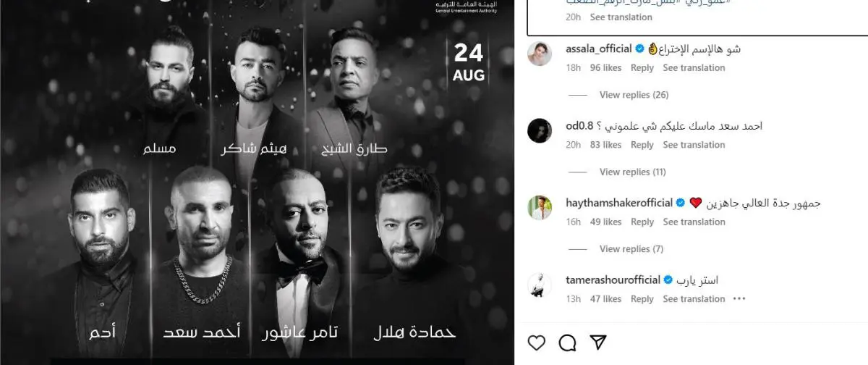See translation of the post caption
The width and height of the screenshot is (868, 365).
pos(621,17)
